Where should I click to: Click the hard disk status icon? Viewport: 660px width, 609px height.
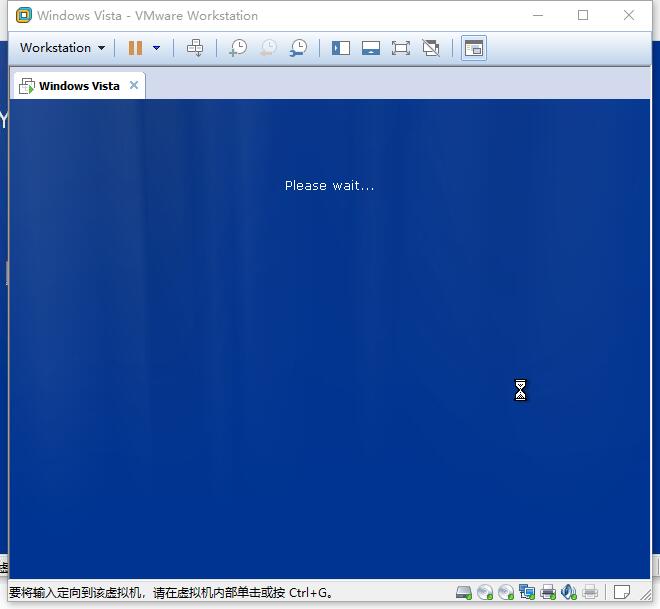click(464, 593)
